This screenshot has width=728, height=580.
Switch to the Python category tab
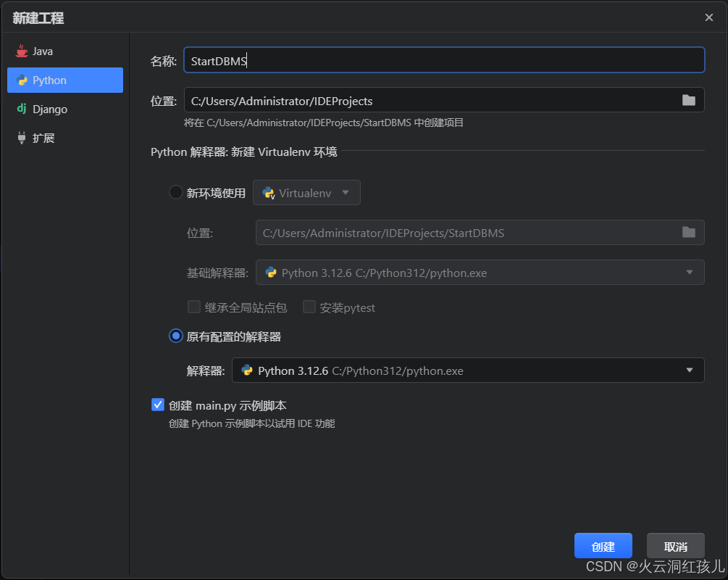[65, 80]
